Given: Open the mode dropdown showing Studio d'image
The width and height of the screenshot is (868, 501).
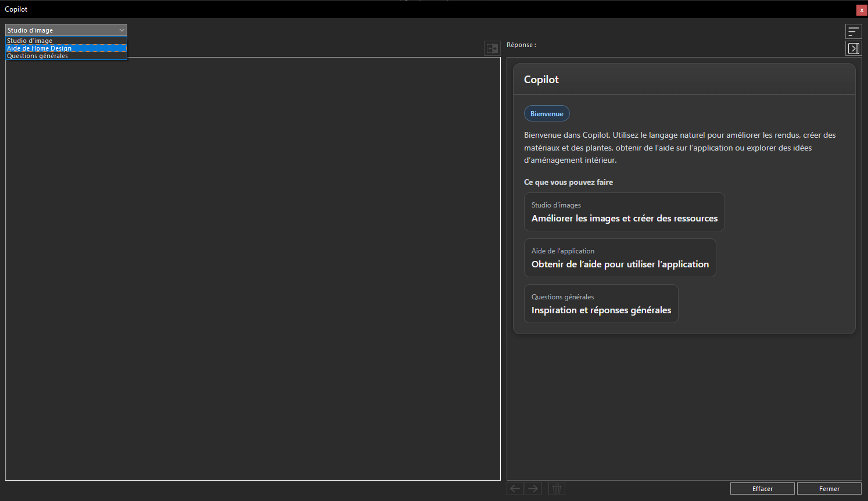Looking at the screenshot, I should tap(66, 30).
